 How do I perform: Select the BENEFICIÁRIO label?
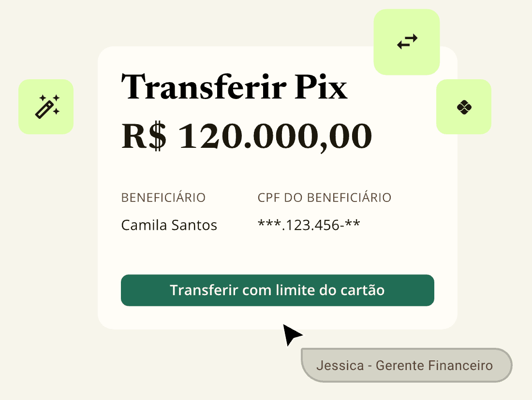[163, 198]
